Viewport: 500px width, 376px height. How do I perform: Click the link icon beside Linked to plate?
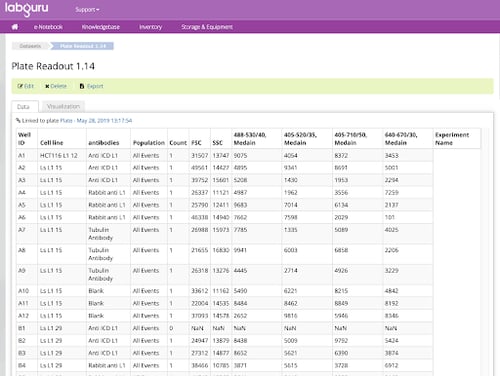18,120
